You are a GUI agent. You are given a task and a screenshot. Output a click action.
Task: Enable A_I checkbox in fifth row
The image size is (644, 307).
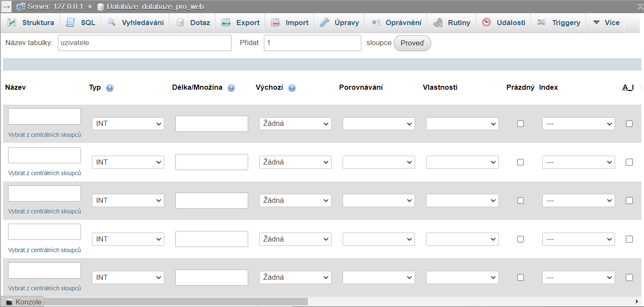[x=629, y=277]
